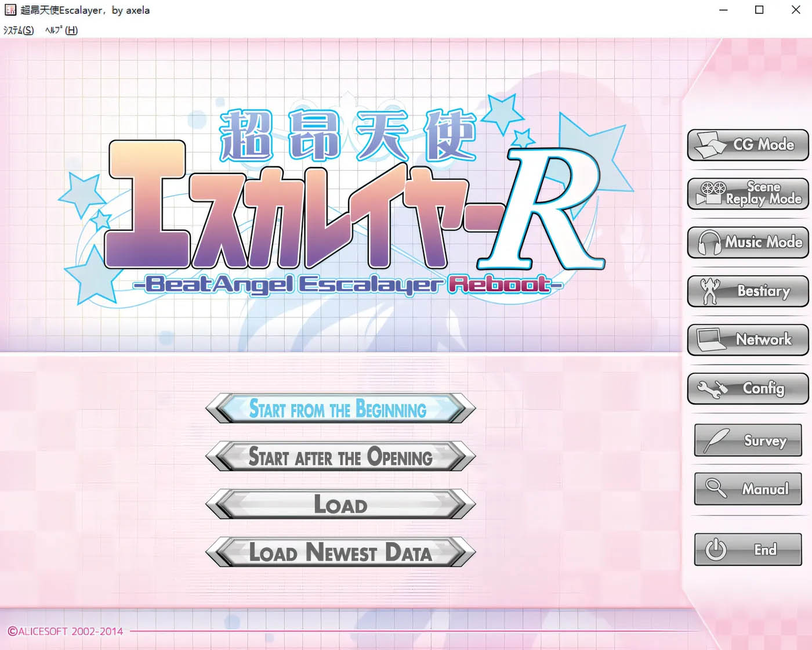Screen dimensions: 812x650
Task: Open Bestiary via the monster figure icon
Action: (x=710, y=291)
